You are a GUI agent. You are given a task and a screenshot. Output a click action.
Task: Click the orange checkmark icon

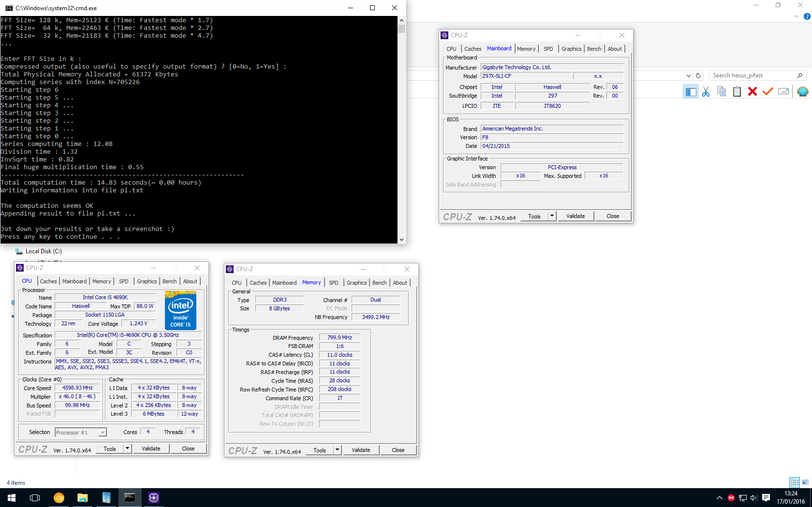[768, 91]
